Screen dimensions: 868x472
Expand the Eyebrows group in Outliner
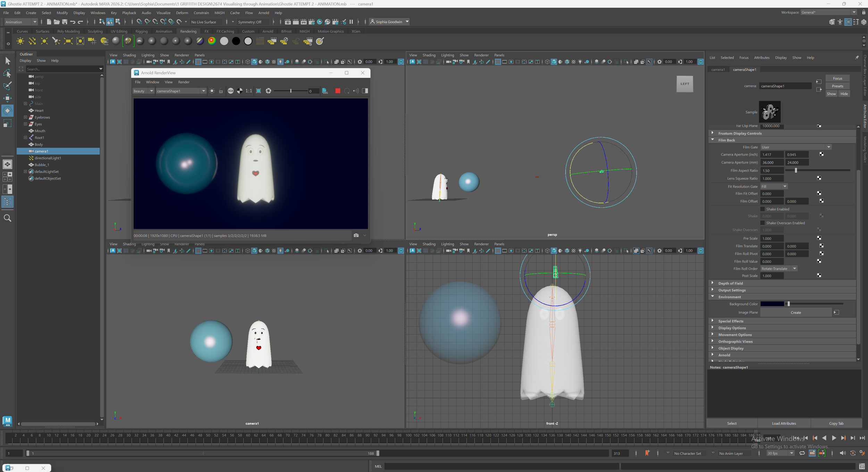point(25,117)
